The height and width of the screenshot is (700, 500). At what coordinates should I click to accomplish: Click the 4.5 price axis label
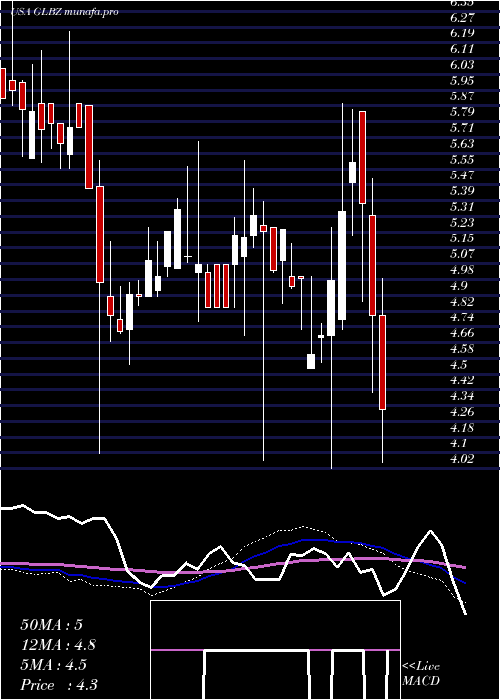[458, 365]
